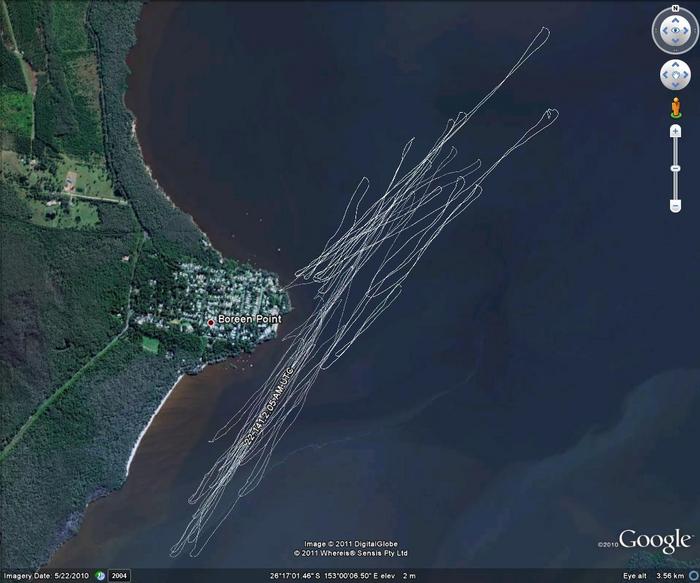Viewport: 700px width, 583px height.
Task: Pan up with the move joystick arrow
Action: point(675,65)
